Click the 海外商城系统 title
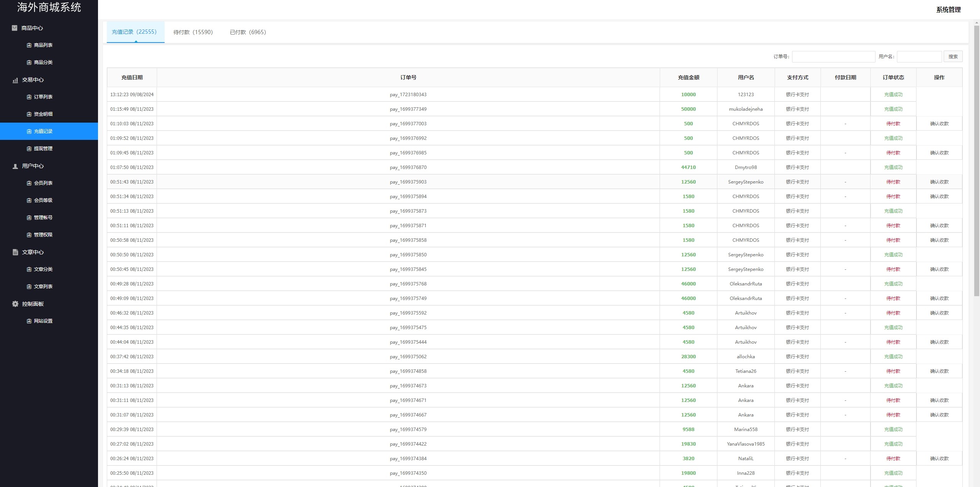Viewport: 980px width, 487px height. (49, 7)
